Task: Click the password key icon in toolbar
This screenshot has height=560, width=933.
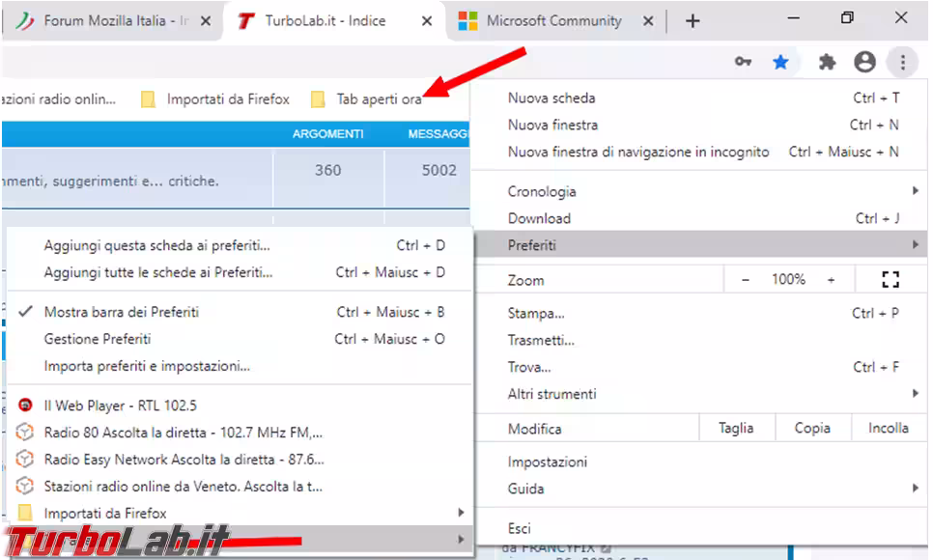Action: tap(743, 62)
